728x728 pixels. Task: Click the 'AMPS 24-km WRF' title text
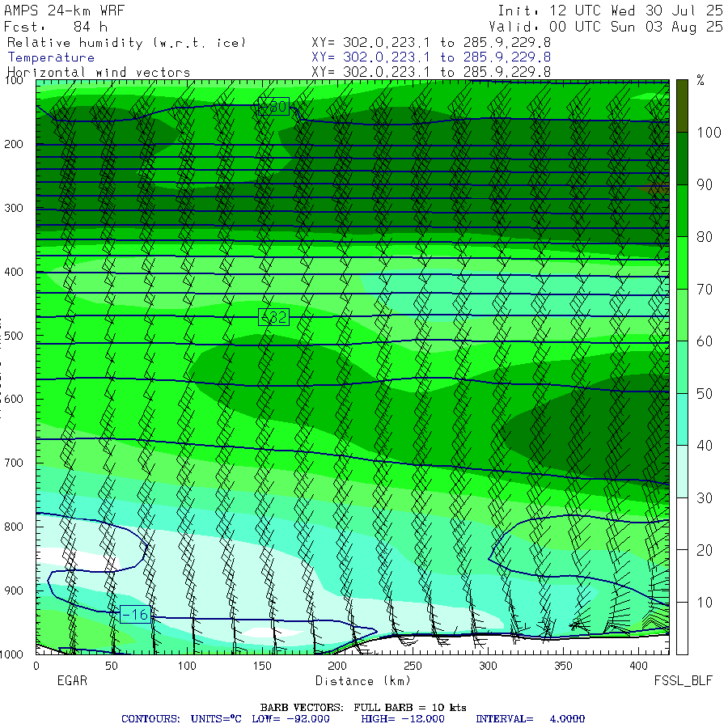click(x=64, y=11)
